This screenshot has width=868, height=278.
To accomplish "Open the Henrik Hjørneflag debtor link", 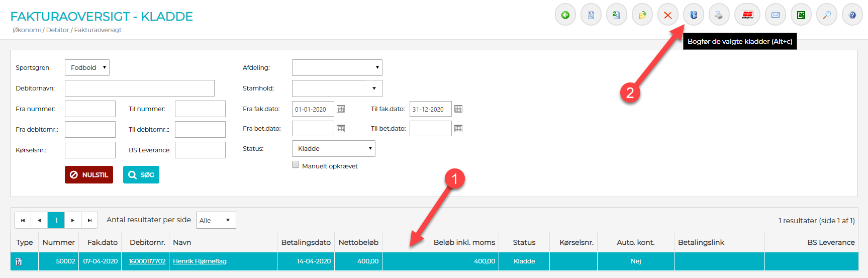I will 200,261.
